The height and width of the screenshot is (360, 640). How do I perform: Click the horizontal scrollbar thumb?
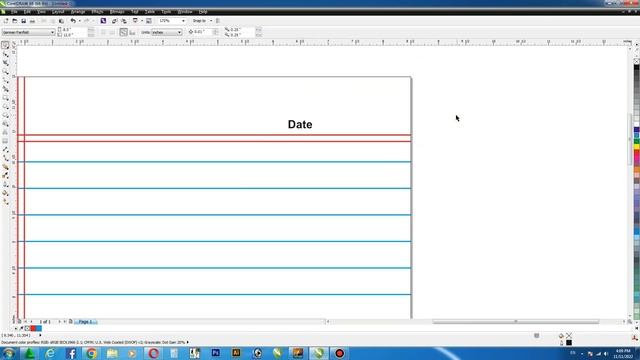click(x=516, y=322)
